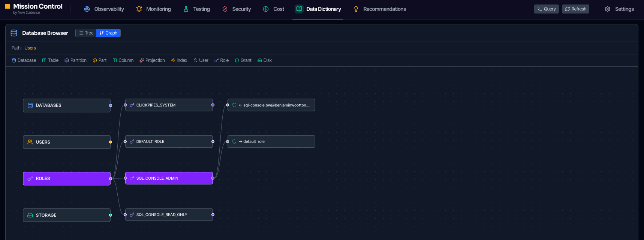Click the User legend icon
Screen dimensions: 644x240
coord(195,60)
